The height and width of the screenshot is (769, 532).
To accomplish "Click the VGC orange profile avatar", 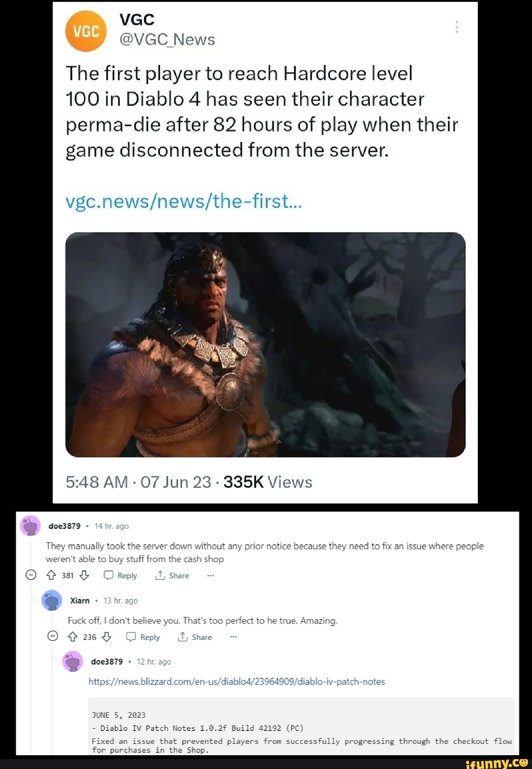I will tap(86, 31).
